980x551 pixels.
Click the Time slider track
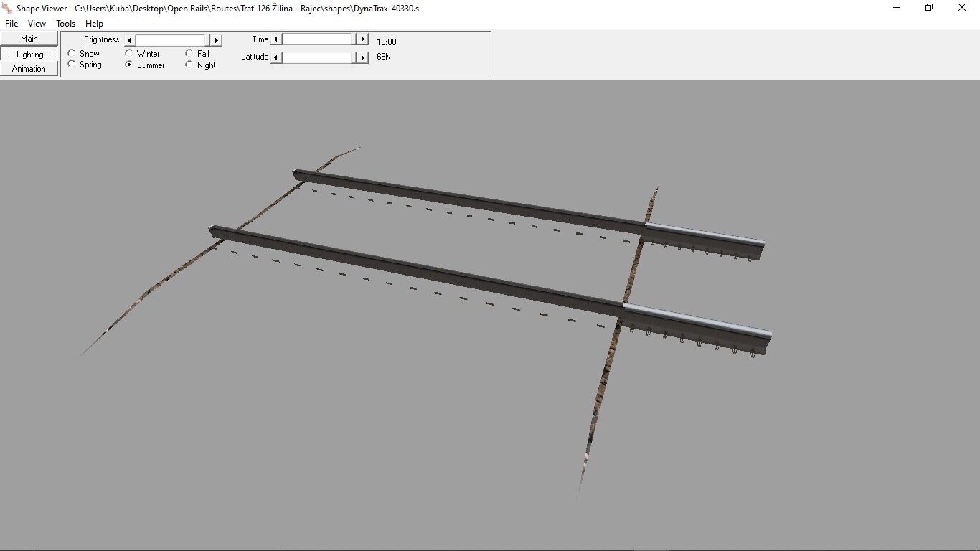click(x=319, y=39)
